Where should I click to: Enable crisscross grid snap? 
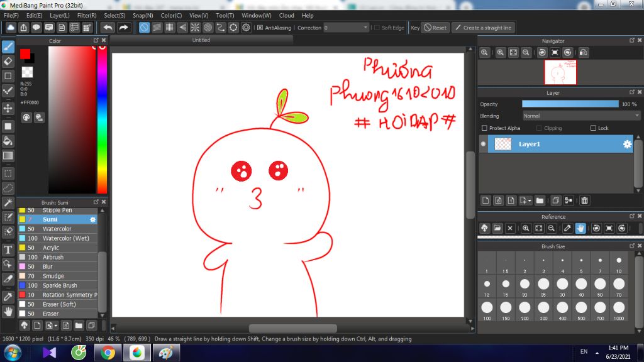point(170,28)
